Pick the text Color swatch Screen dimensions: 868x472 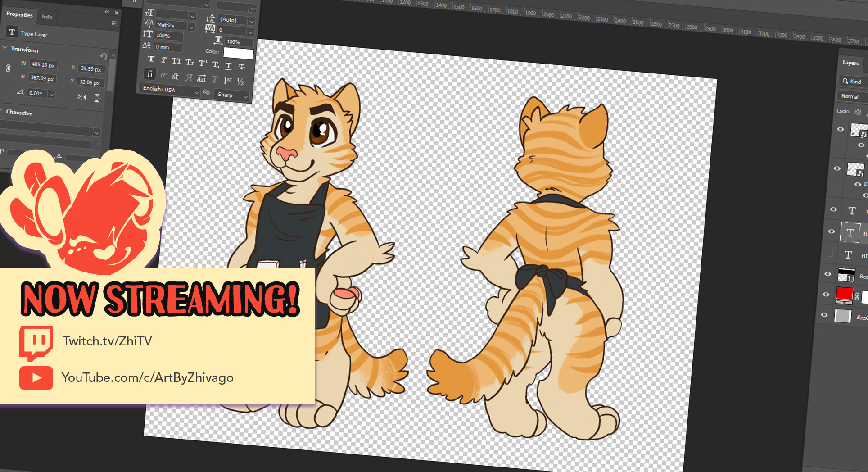(238, 54)
